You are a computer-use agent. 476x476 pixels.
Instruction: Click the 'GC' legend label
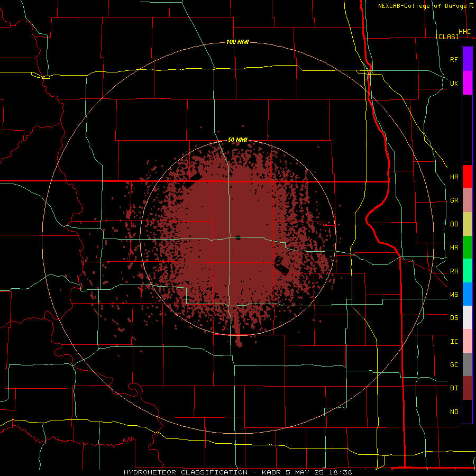click(454, 365)
